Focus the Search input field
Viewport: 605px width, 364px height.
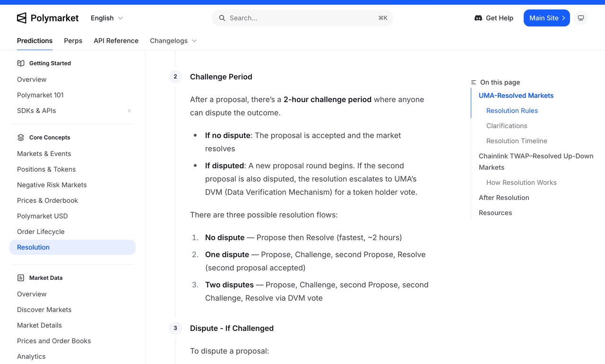302,18
